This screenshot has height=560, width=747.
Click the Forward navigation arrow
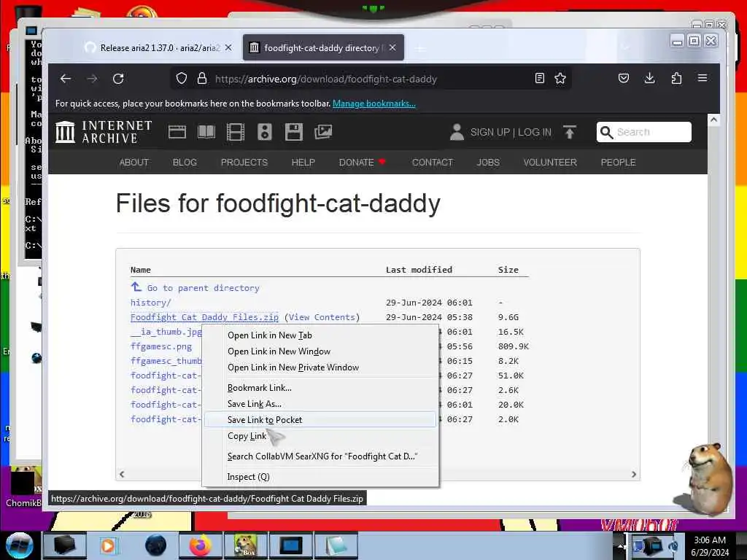tap(92, 79)
